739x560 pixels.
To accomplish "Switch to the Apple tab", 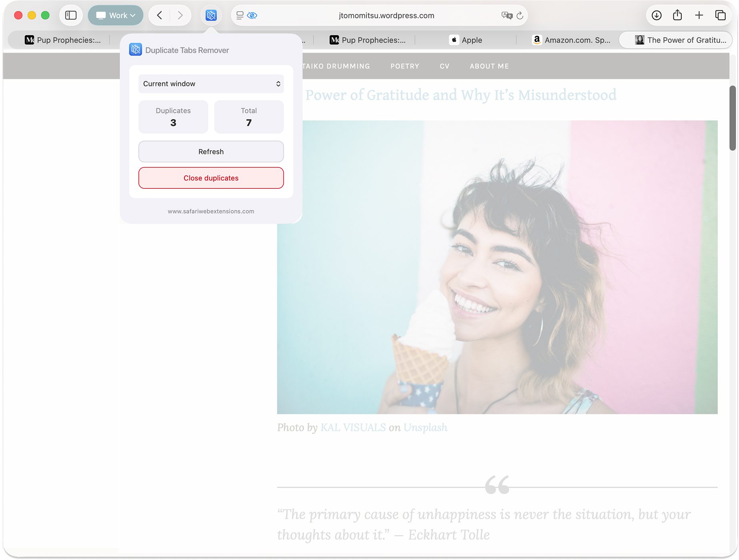I will coord(466,40).
